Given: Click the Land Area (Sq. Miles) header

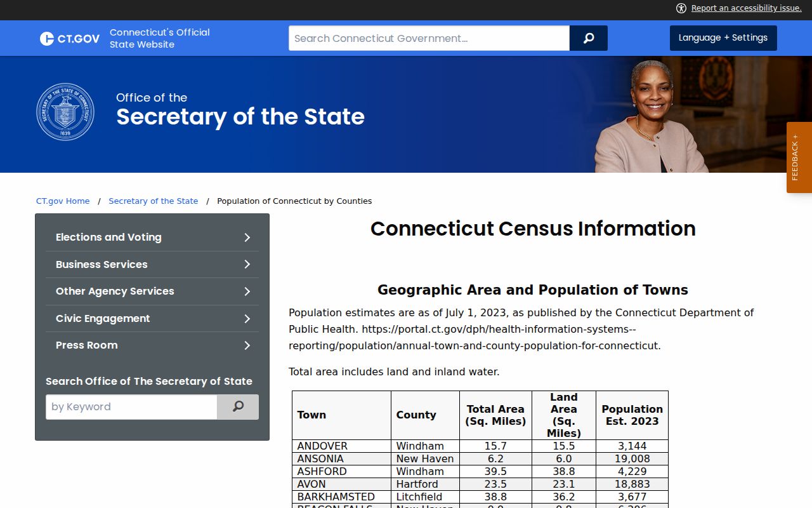Looking at the screenshot, I should coord(564,415).
